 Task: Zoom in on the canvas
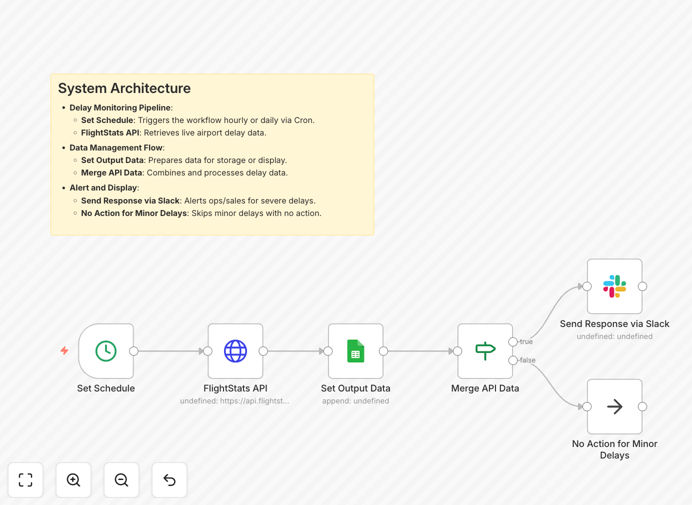pos(73,480)
